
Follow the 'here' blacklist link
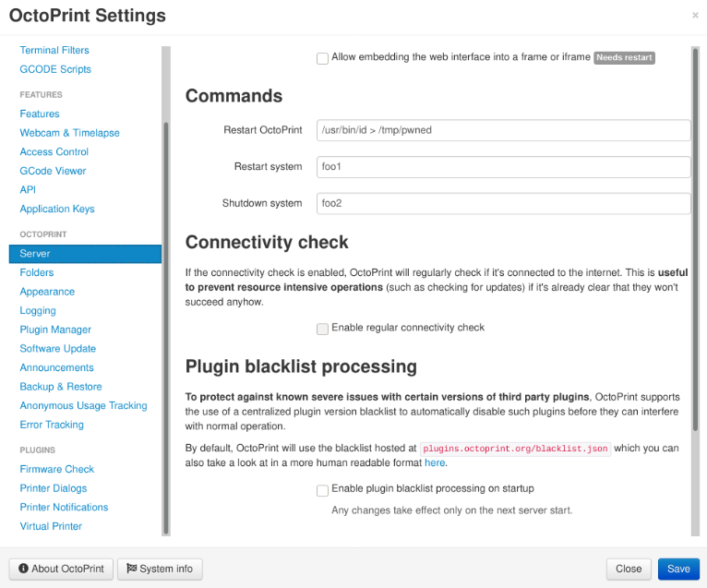click(435, 462)
